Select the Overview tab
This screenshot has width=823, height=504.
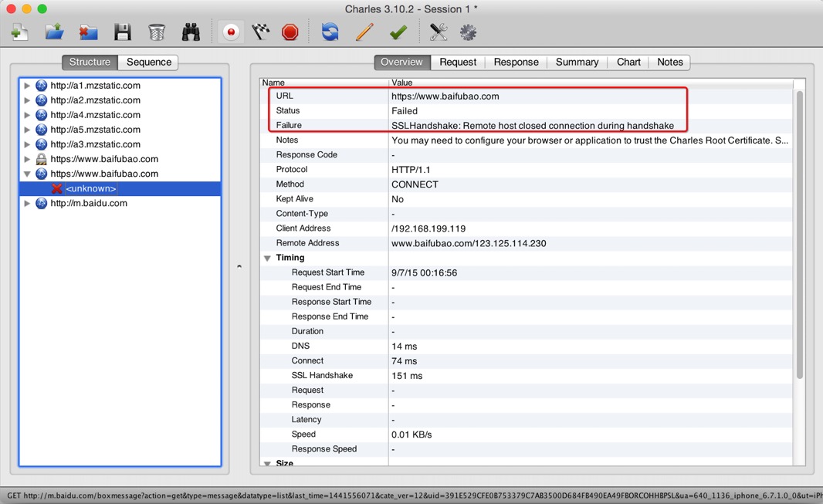click(x=401, y=62)
